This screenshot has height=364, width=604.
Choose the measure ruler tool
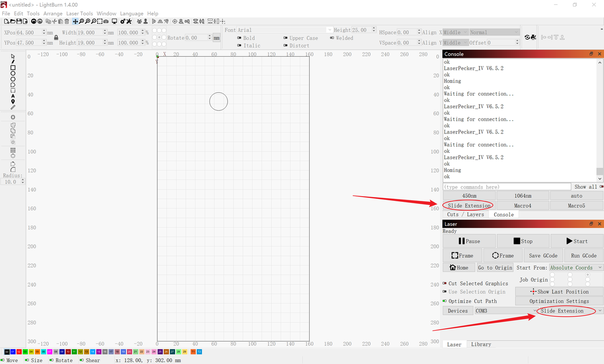click(x=13, y=108)
